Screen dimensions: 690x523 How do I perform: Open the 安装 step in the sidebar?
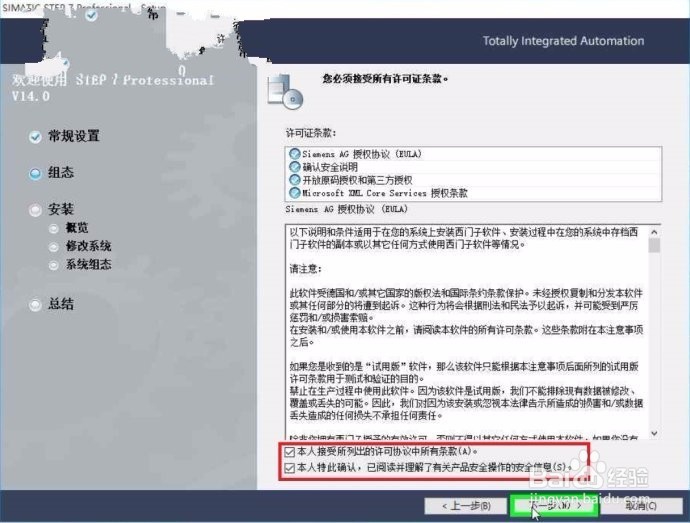point(61,209)
